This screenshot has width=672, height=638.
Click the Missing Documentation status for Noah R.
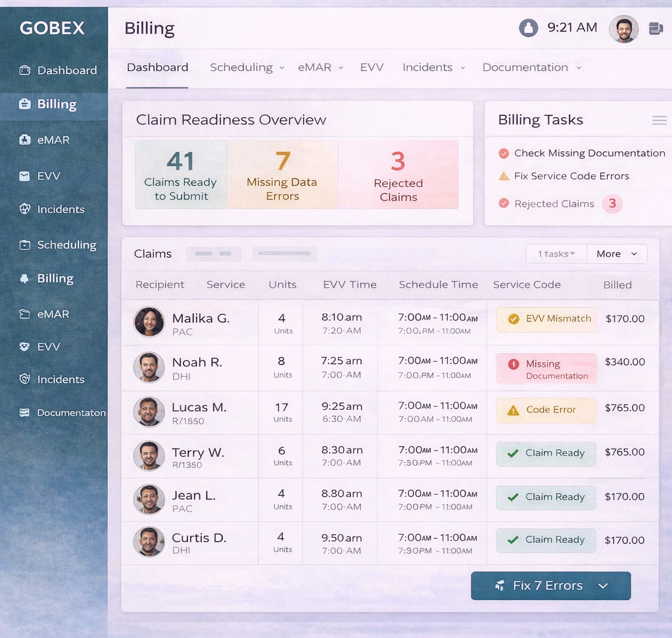(546, 369)
